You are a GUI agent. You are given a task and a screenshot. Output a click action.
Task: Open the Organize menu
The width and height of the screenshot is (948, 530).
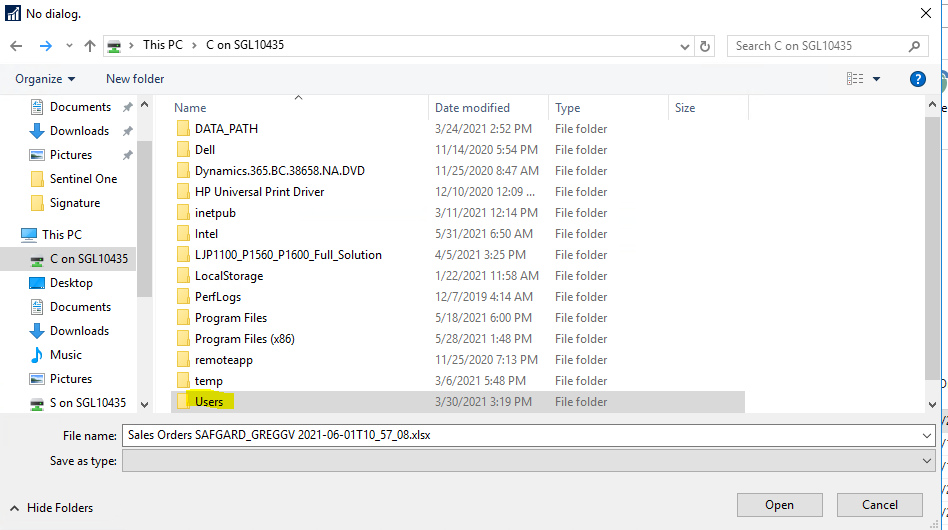click(45, 79)
